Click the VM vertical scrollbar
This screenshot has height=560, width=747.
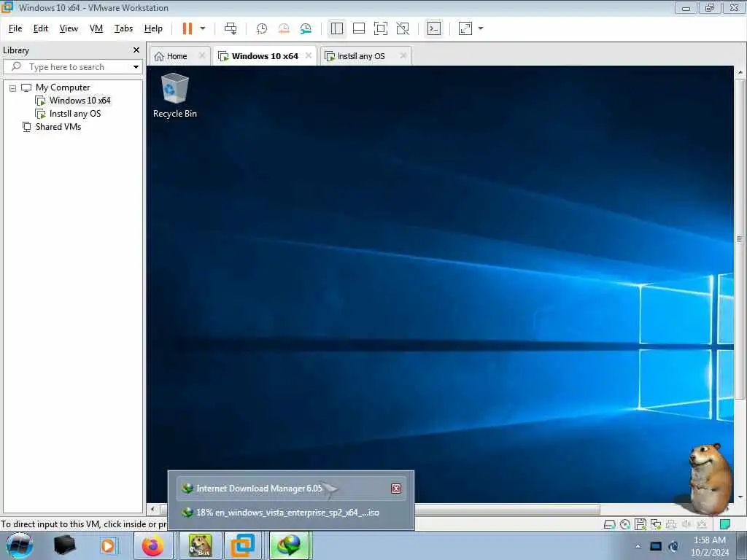click(x=740, y=238)
